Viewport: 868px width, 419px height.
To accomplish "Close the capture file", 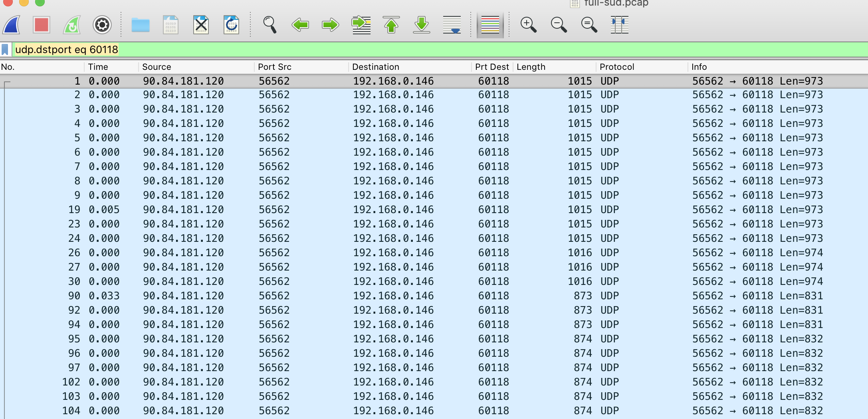I will [x=201, y=25].
